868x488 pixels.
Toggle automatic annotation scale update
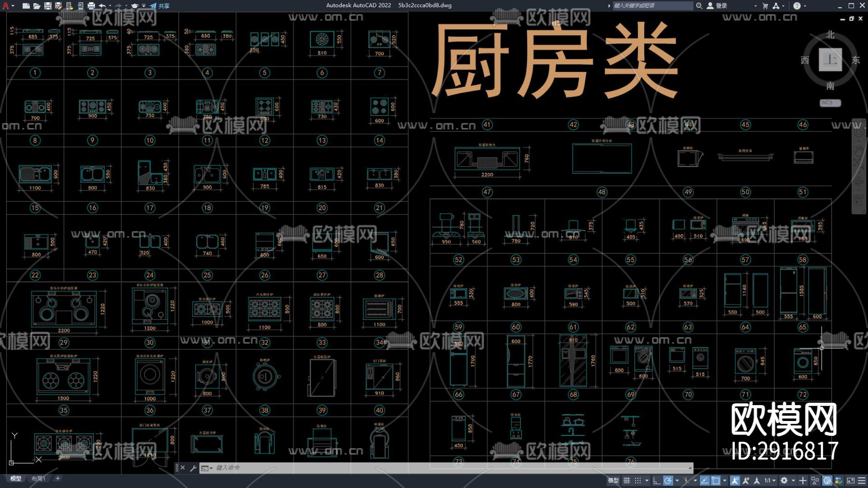click(746, 480)
